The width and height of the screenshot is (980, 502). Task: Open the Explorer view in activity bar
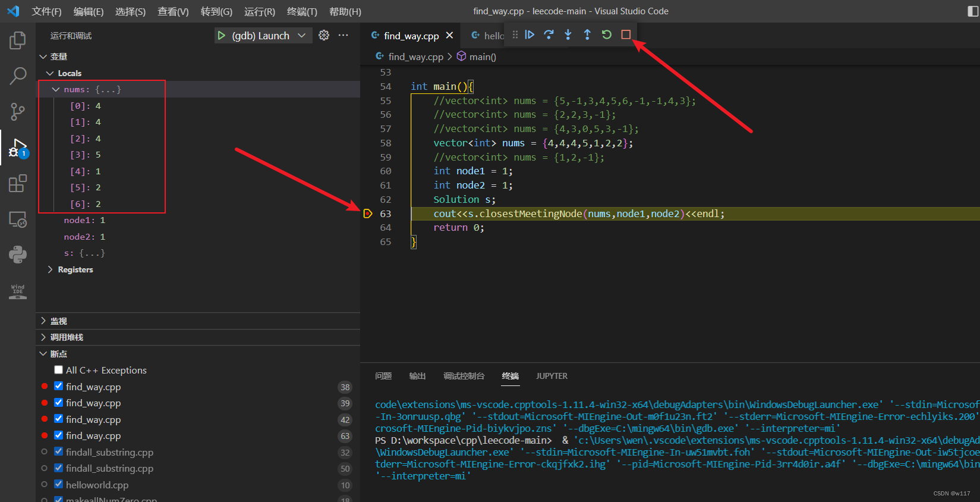pyautogui.click(x=18, y=40)
